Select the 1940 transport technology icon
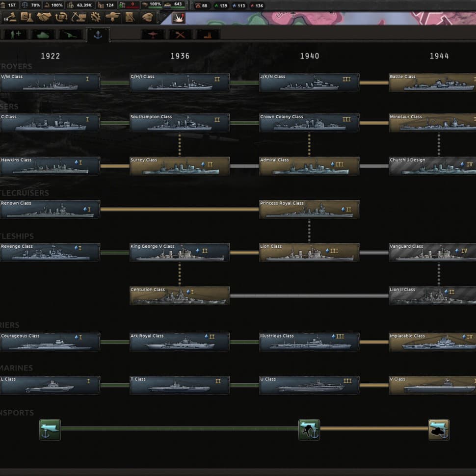 (x=309, y=429)
